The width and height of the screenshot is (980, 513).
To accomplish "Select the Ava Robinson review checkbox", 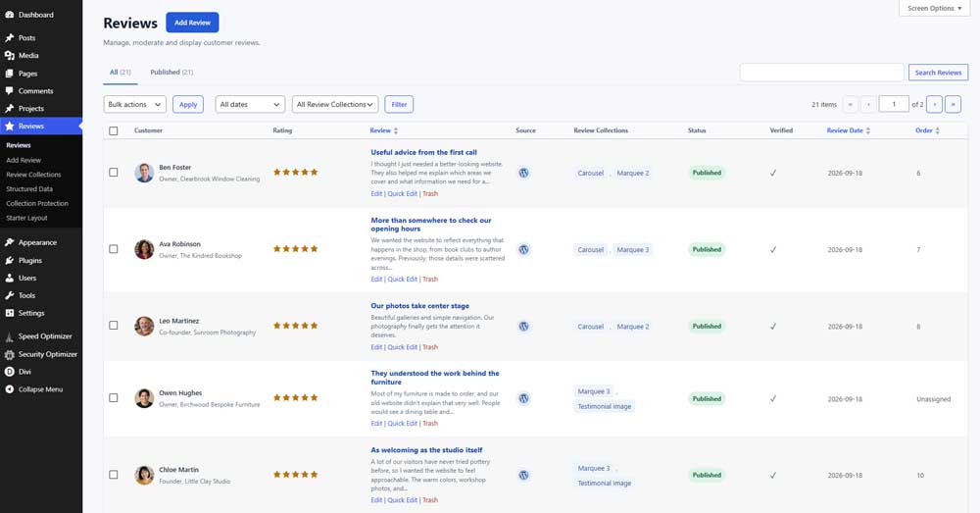I will (113, 249).
